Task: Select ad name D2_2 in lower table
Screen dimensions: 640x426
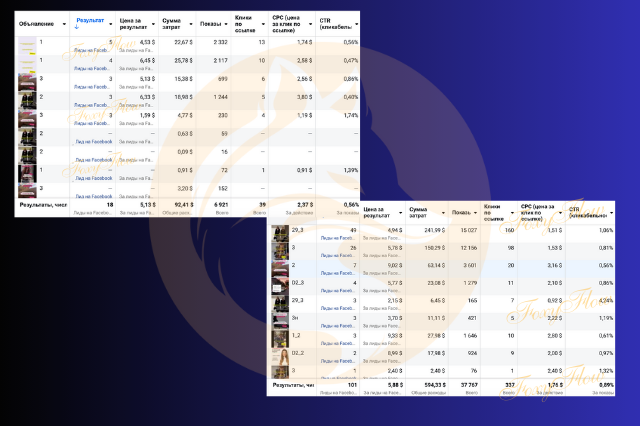Action: tap(298, 353)
